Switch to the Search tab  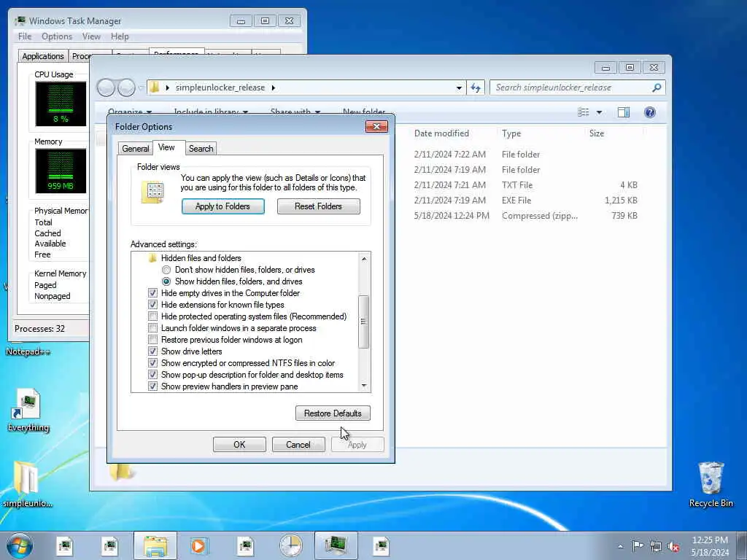click(201, 149)
